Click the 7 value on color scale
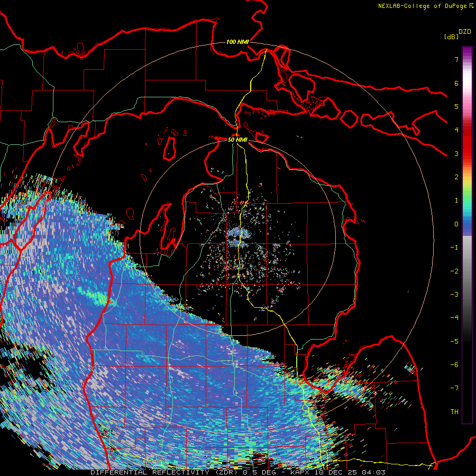 point(456,59)
